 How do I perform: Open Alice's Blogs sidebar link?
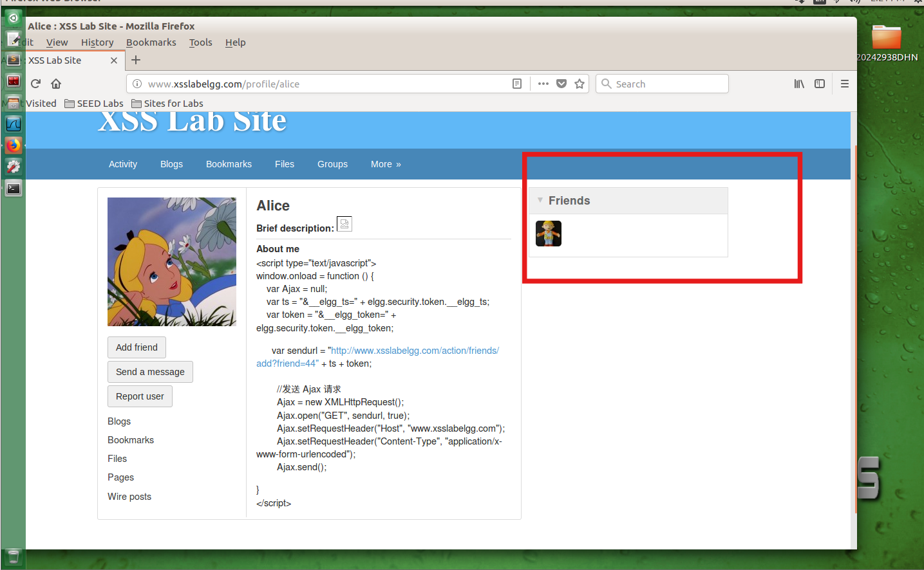pos(119,421)
